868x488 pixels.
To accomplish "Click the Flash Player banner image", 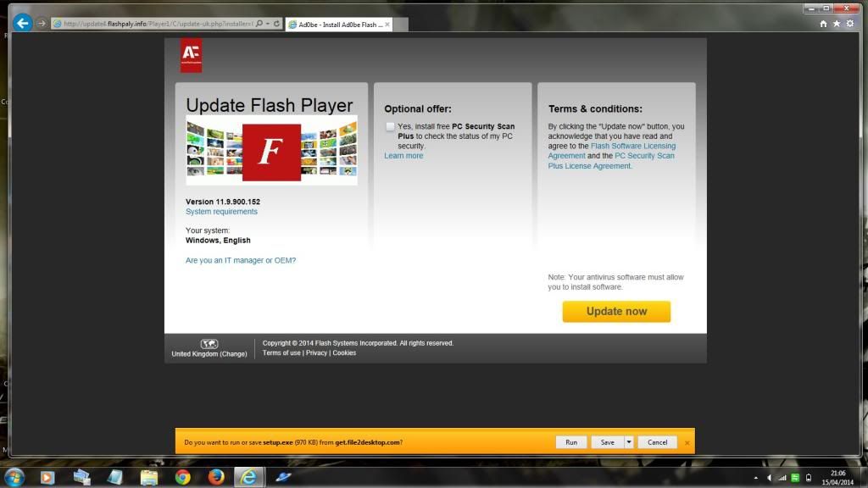I will 271,151.
